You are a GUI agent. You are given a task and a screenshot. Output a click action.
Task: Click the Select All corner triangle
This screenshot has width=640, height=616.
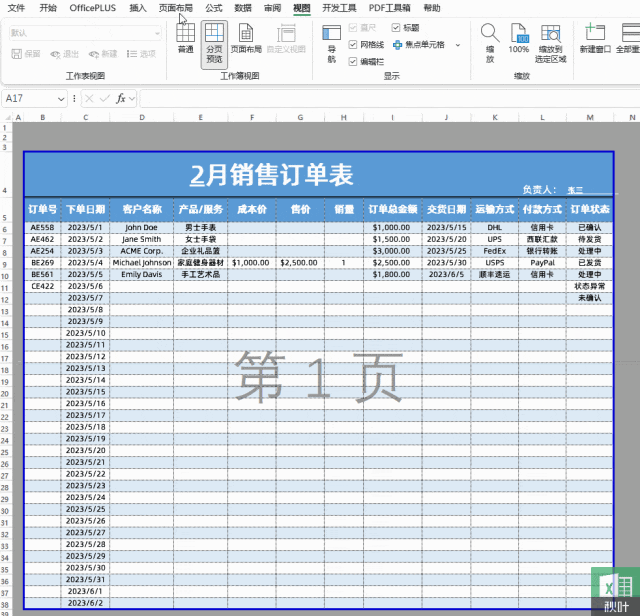pyautogui.click(x=7, y=118)
